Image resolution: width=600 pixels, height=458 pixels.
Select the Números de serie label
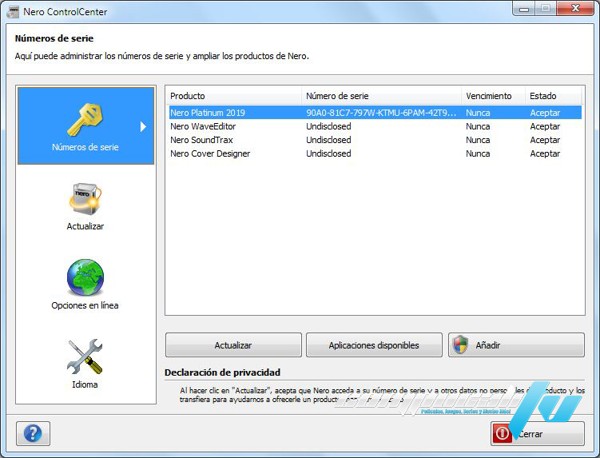click(85, 147)
